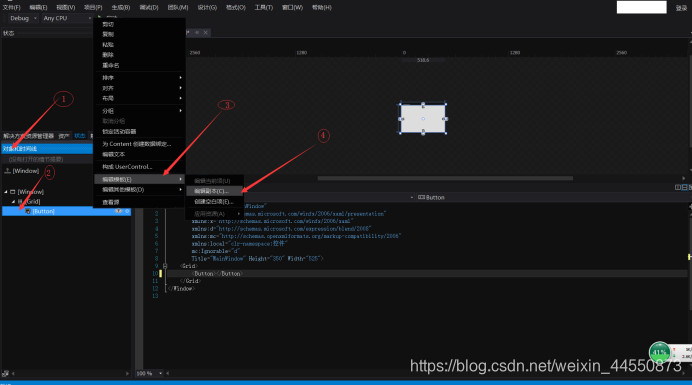Close the open document tab
The height and width of the screenshot is (385, 692).
point(205,32)
